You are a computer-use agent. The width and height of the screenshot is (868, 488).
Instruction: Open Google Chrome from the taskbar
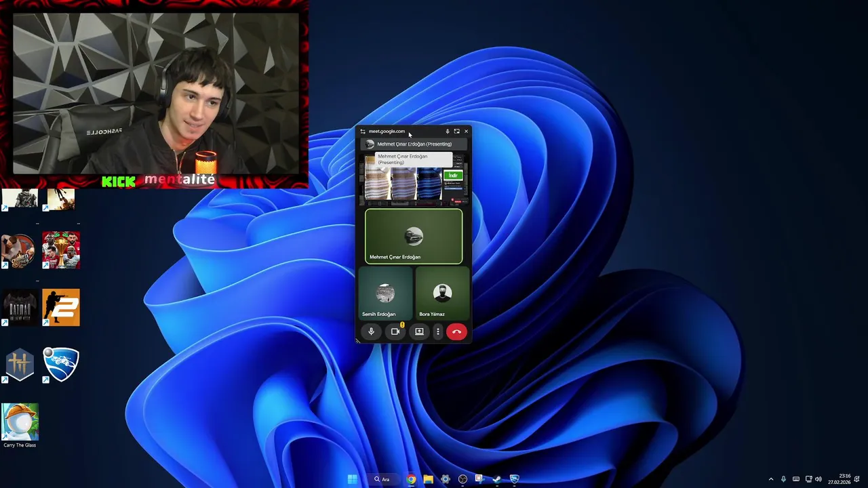(411, 479)
